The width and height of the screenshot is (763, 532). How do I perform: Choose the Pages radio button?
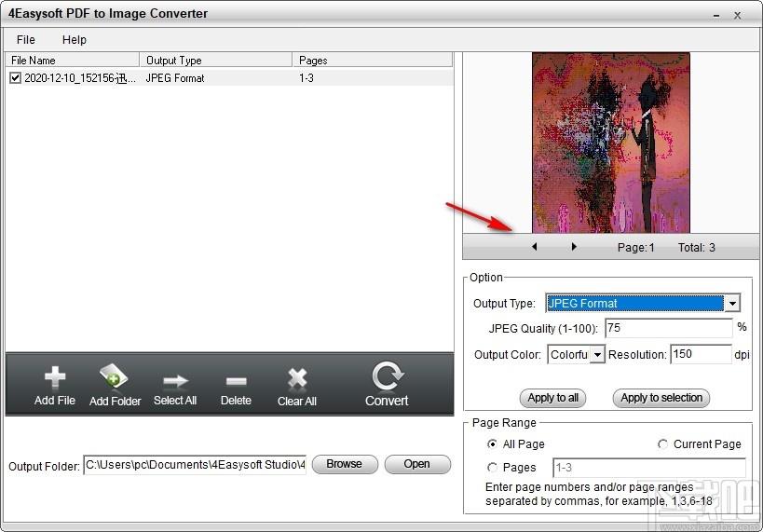point(493,468)
